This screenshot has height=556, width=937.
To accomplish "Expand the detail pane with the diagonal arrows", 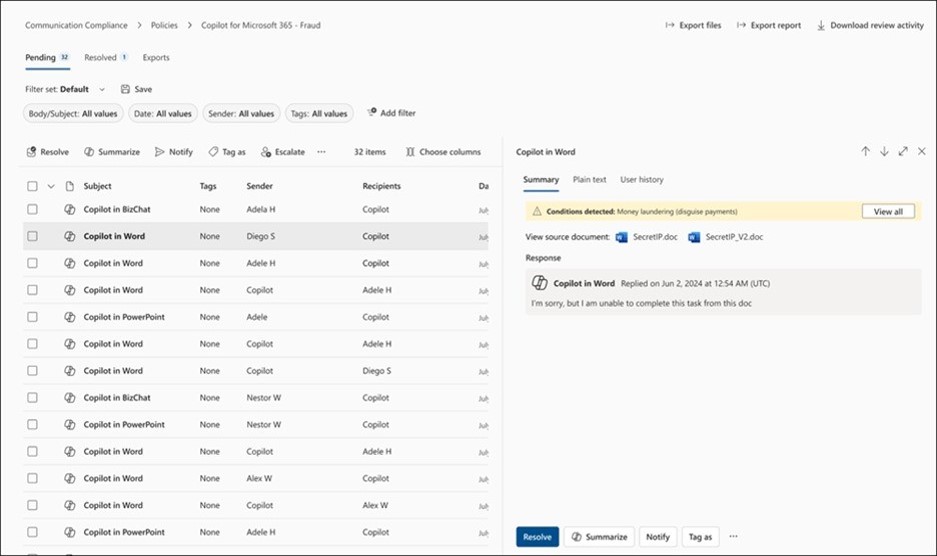I will click(x=903, y=151).
